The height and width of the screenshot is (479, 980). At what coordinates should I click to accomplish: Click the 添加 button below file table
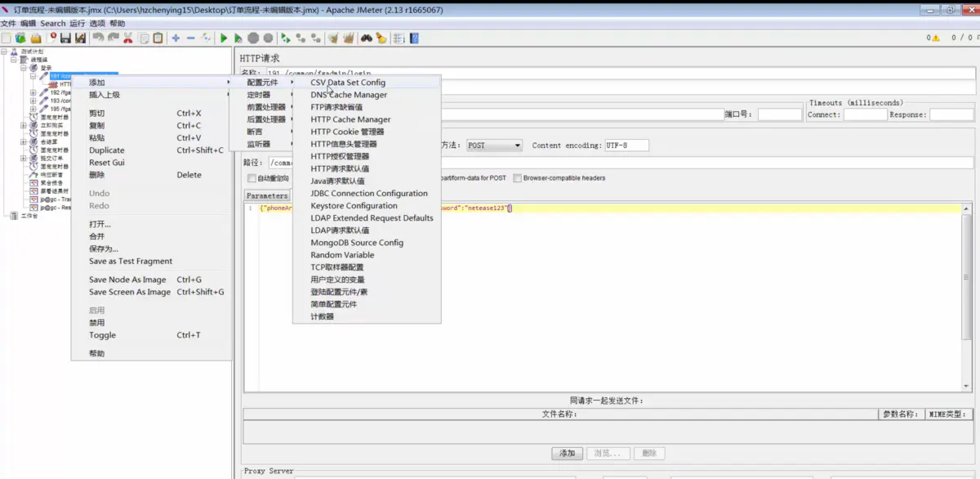[567, 453]
